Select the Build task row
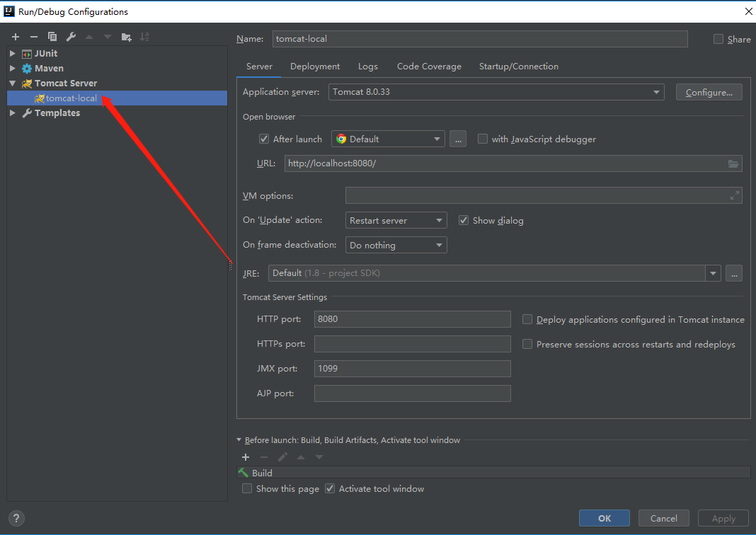The width and height of the screenshot is (756, 535). click(x=493, y=472)
